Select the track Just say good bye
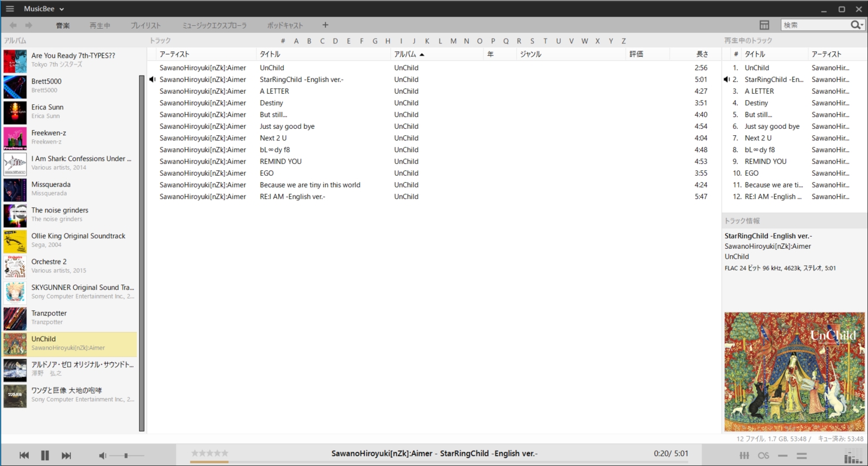 pyautogui.click(x=434, y=126)
